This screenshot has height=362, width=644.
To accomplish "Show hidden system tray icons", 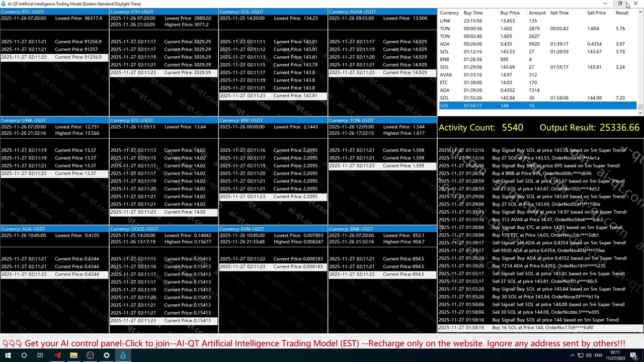I will (572, 355).
